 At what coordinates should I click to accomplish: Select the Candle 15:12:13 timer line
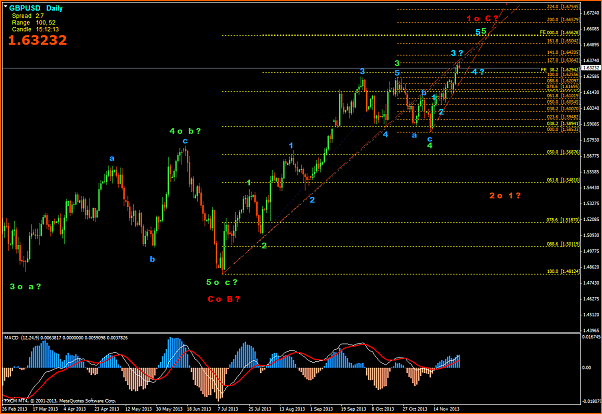[x=35, y=29]
